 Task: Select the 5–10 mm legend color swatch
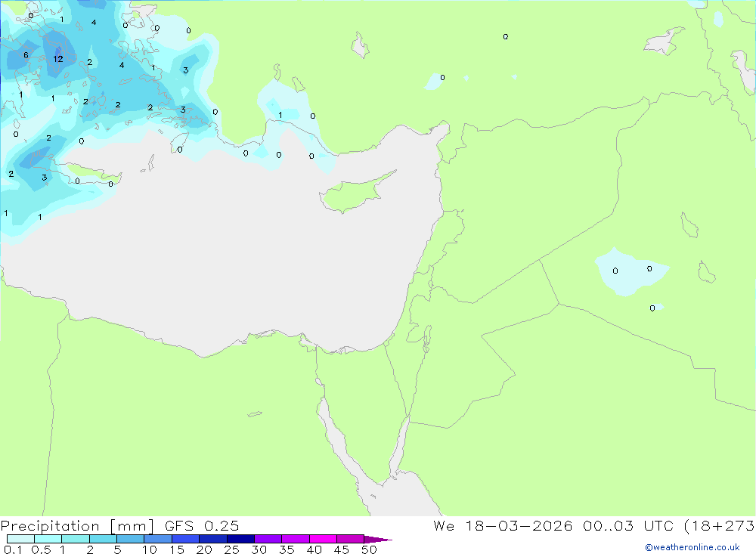tap(131, 539)
